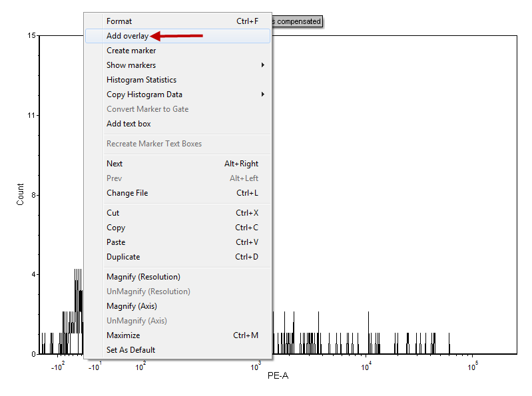Expand the Show markers submenu
Screen dimensions: 532x396
(131, 65)
